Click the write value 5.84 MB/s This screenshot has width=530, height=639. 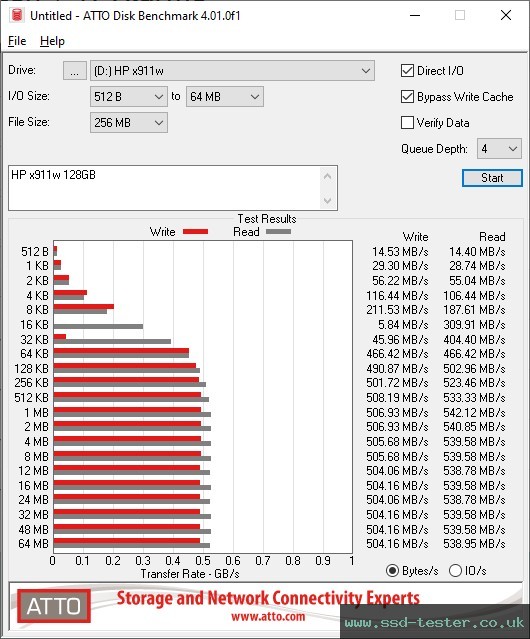click(403, 325)
